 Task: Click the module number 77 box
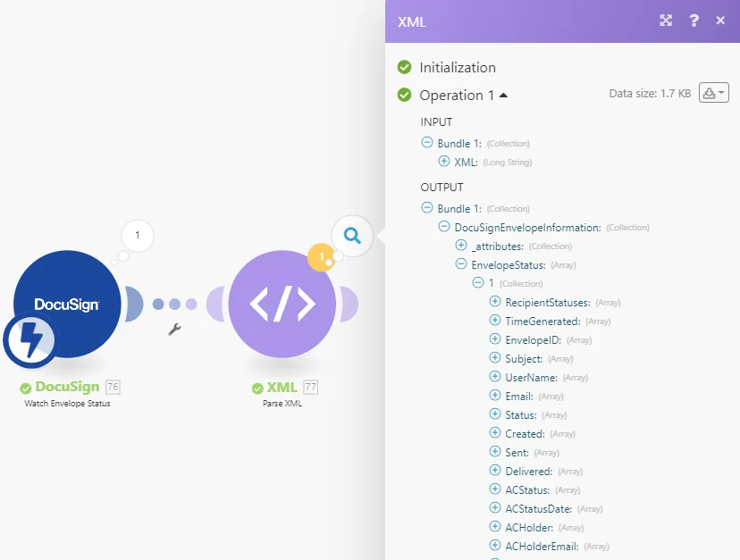click(310, 388)
